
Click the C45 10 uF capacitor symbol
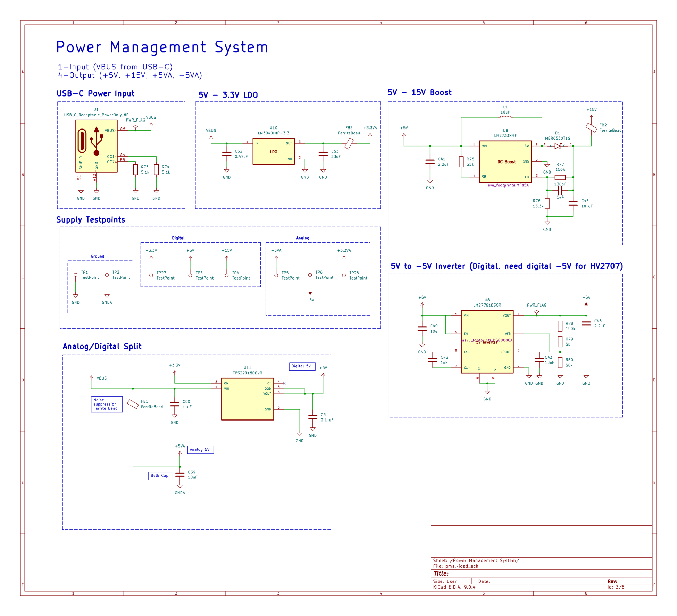(x=573, y=203)
